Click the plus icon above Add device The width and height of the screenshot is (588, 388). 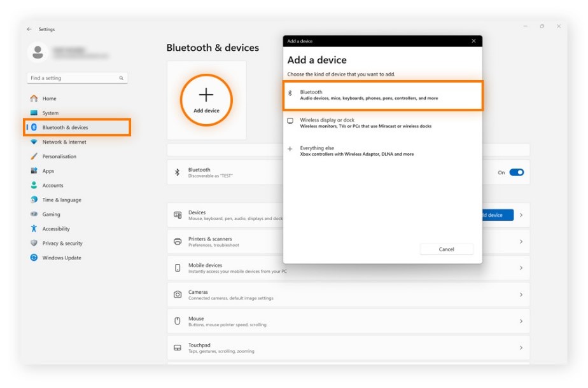[x=206, y=95]
